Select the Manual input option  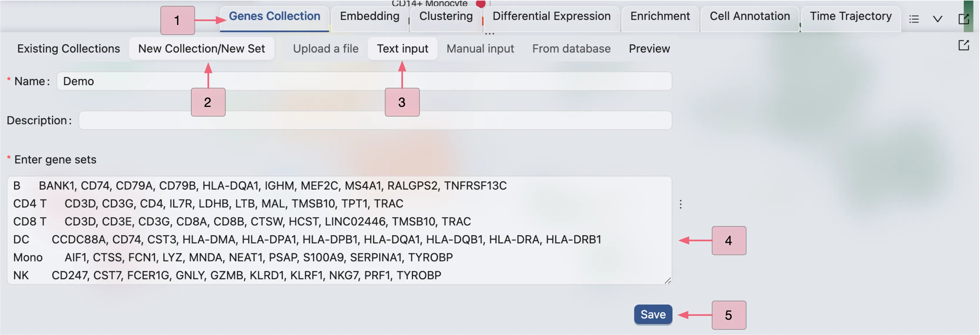pyautogui.click(x=480, y=49)
